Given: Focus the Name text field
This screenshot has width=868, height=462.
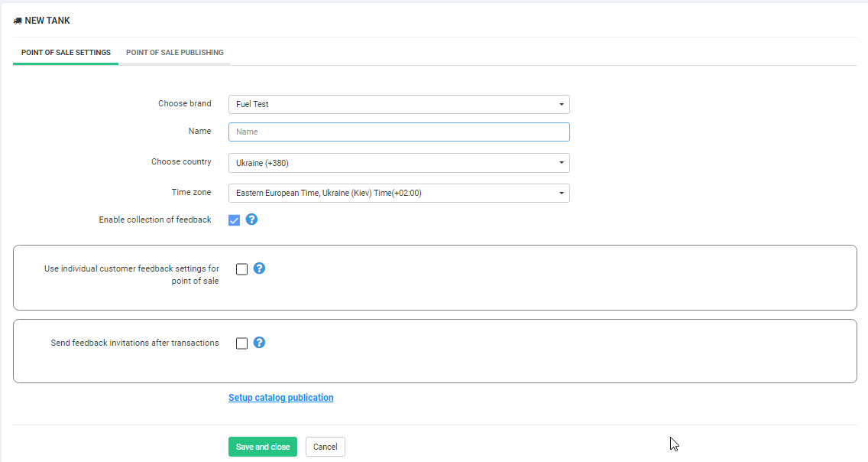Looking at the screenshot, I should [399, 132].
